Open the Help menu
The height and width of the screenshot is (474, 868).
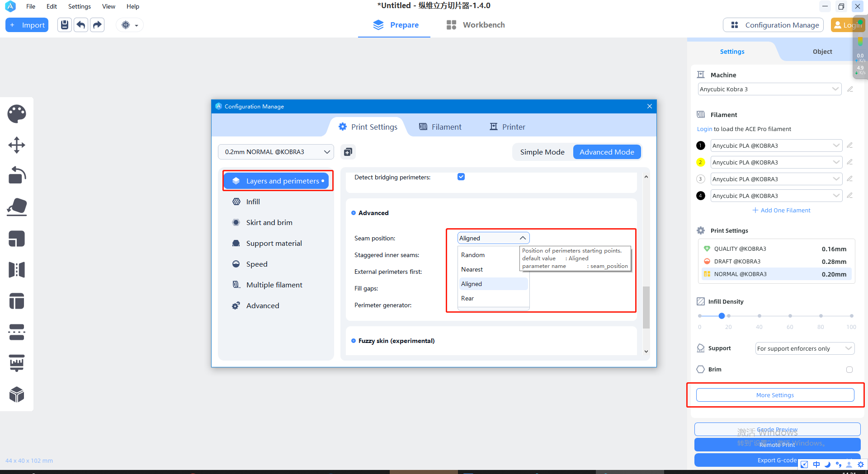click(x=133, y=6)
